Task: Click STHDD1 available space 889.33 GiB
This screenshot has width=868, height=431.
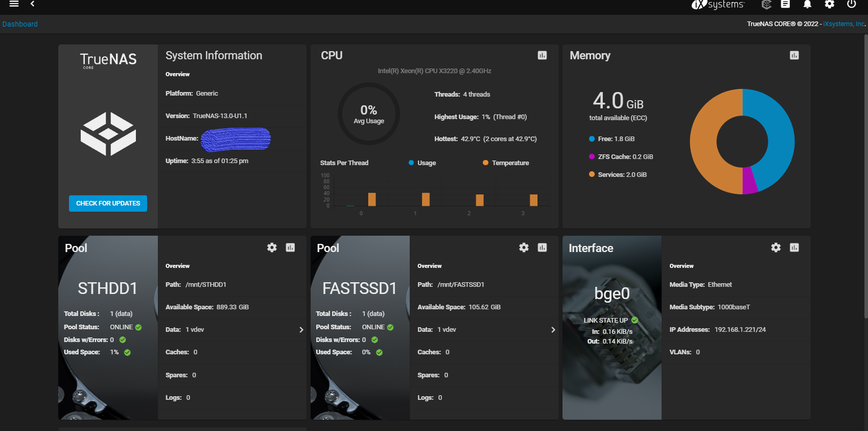Action: pos(232,307)
